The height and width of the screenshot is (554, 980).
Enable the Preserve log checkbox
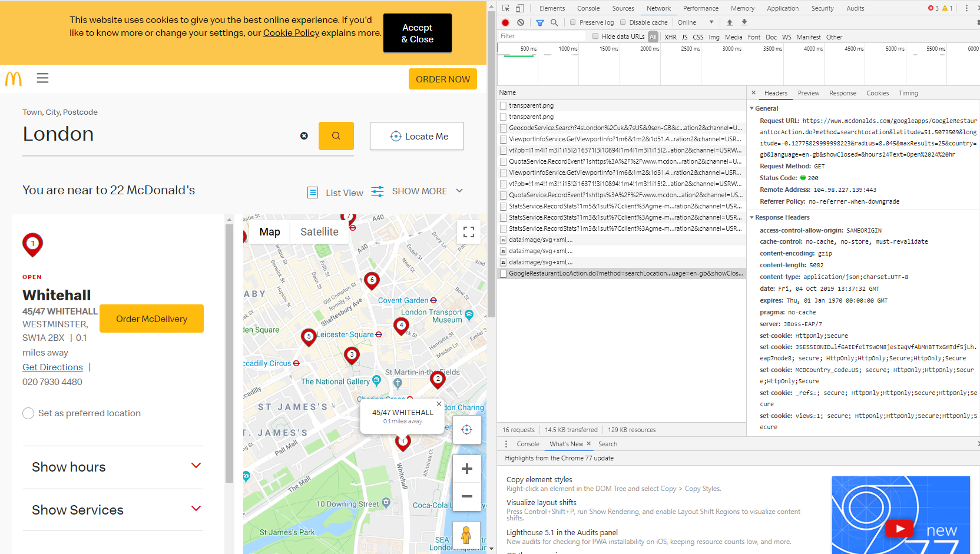[572, 22]
